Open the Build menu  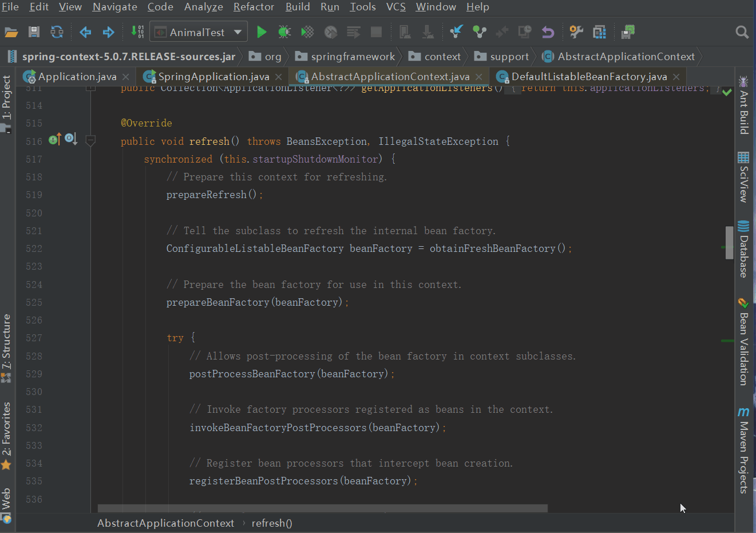click(x=298, y=7)
